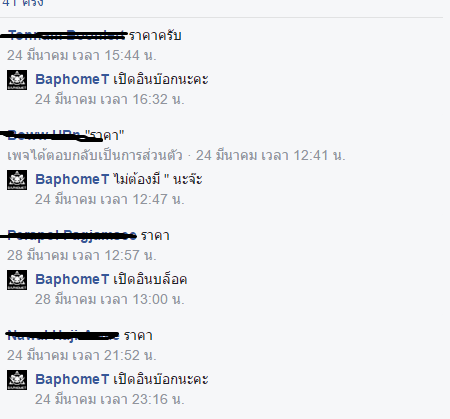Screen dimensions: 450x419
Task: Open the 28 มีนาคม 12:57 timestamp
Action: point(82,255)
